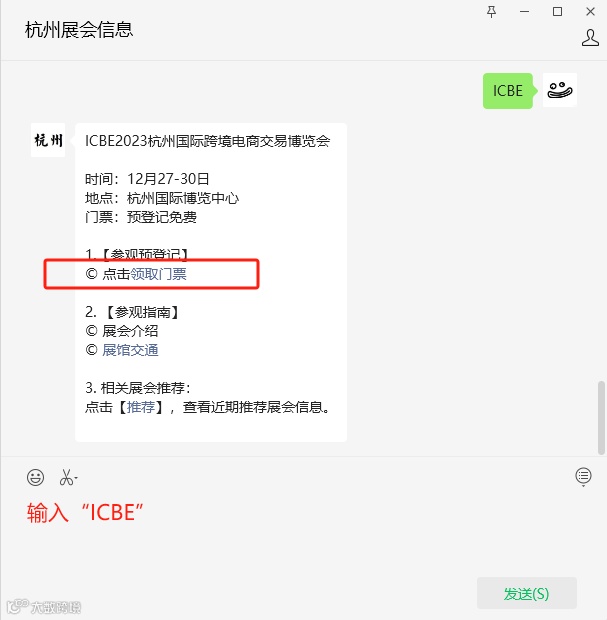607x620 pixels.
Task: Click the green ICBE message bubble
Action: pyautogui.click(x=508, y=91)
